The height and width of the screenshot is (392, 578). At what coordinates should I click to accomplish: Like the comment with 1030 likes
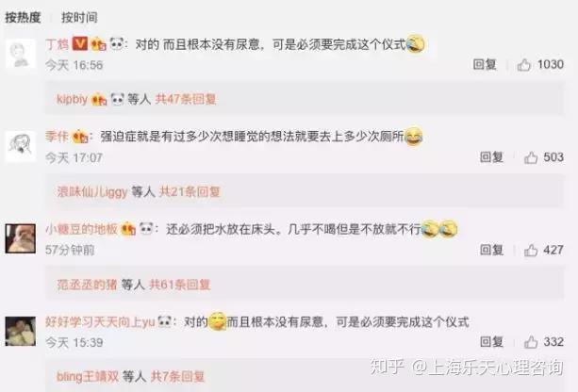pyautogui.click(x=524, y=65)
